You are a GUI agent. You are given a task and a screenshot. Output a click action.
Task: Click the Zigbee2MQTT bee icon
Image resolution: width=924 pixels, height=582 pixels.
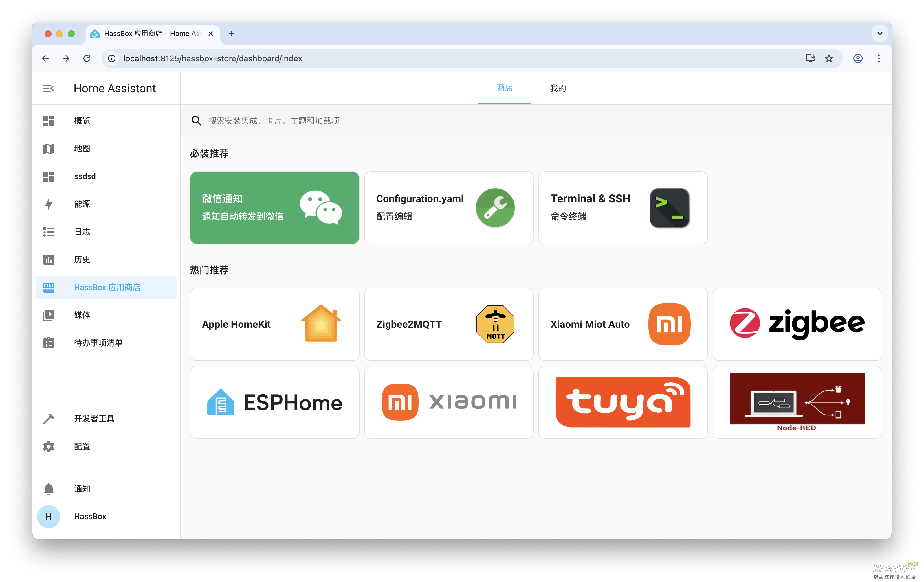click(x=495, y=324)
